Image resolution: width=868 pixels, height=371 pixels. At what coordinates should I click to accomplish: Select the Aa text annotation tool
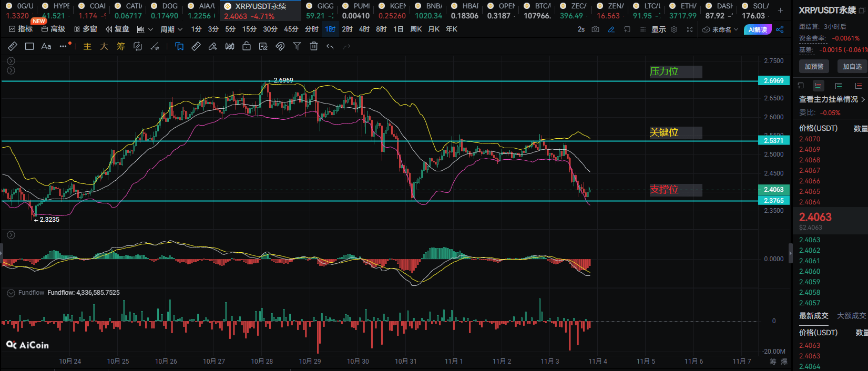coord(46,46)
